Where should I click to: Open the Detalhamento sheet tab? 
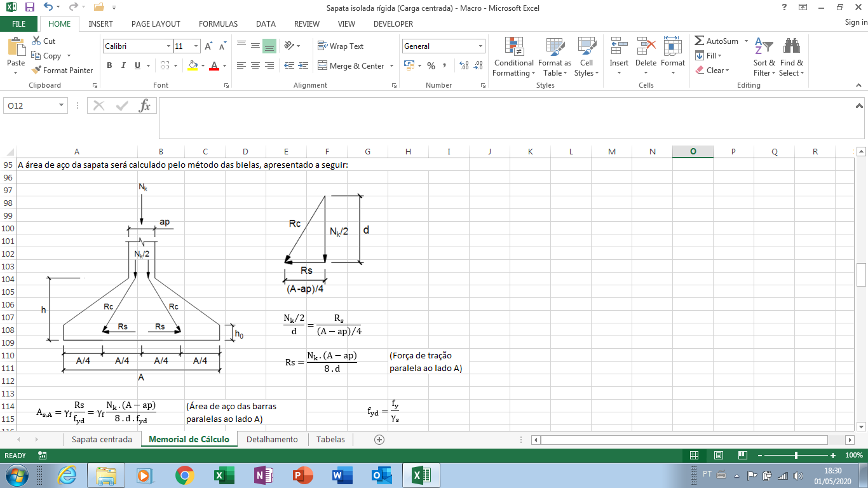coord(272,439)
